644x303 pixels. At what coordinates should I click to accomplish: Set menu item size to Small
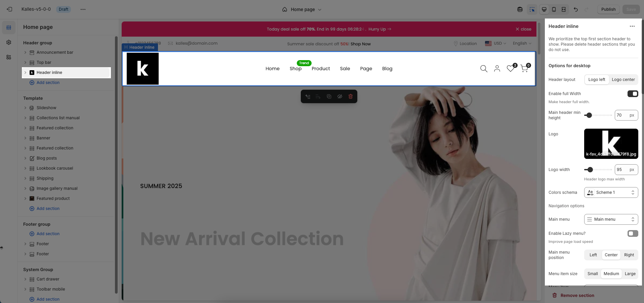click(593, 274)
